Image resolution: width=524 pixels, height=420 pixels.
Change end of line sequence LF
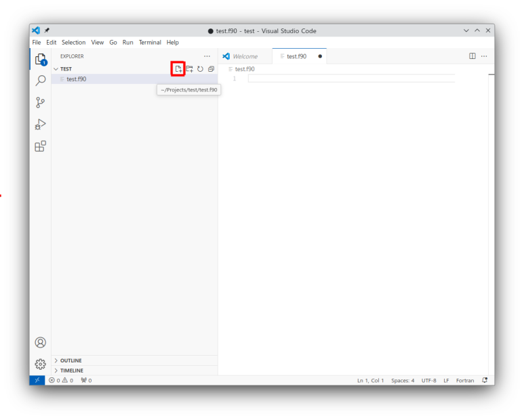[x=446, y=380]
